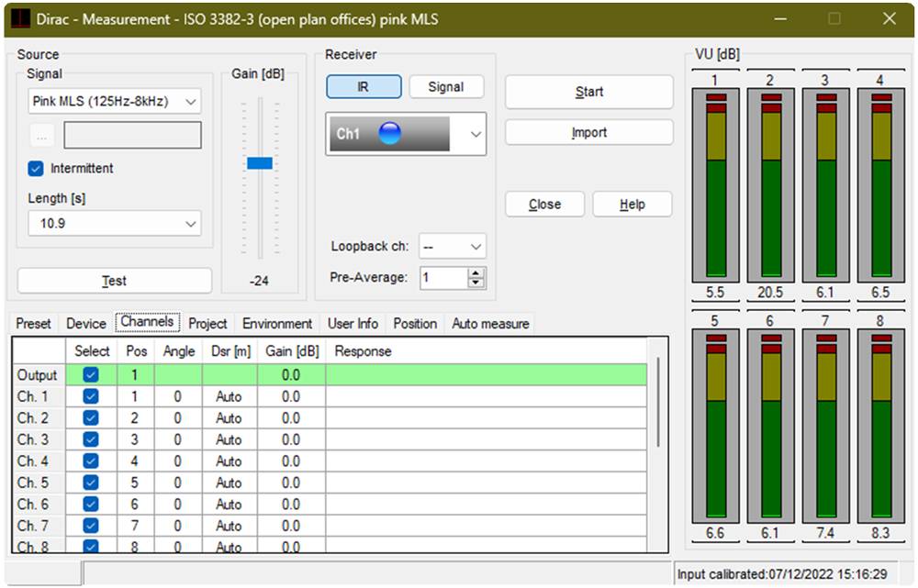Click the blue Ch1 receiver indicator

pyautogui.click(x=389, y=134)
